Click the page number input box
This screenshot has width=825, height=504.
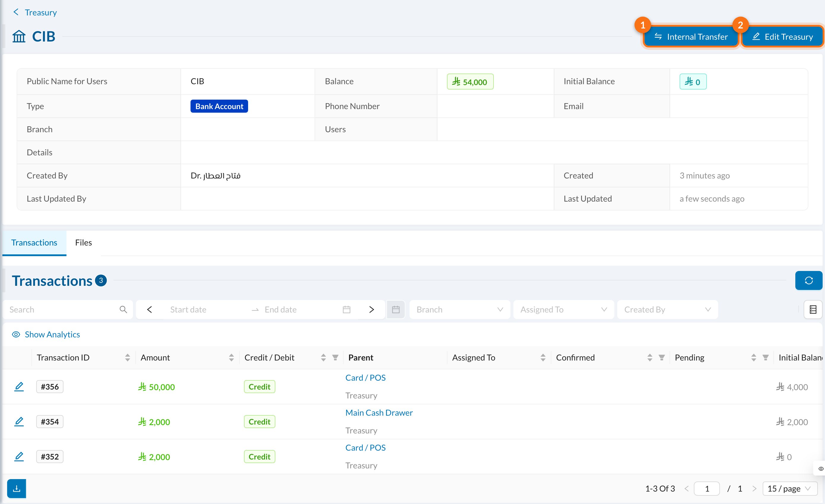(707, 489)
